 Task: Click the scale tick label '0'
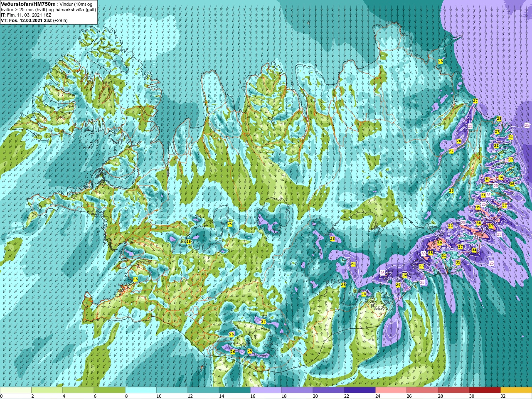[2, 396]
